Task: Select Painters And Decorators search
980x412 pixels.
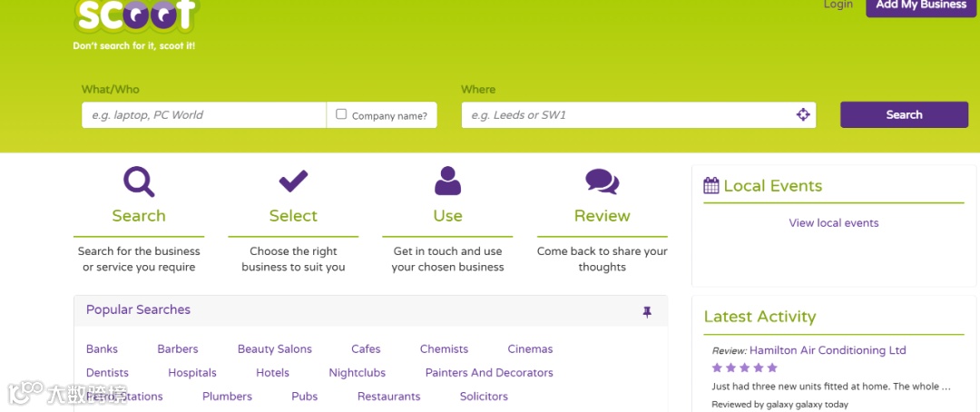Action: pos(489,373)
